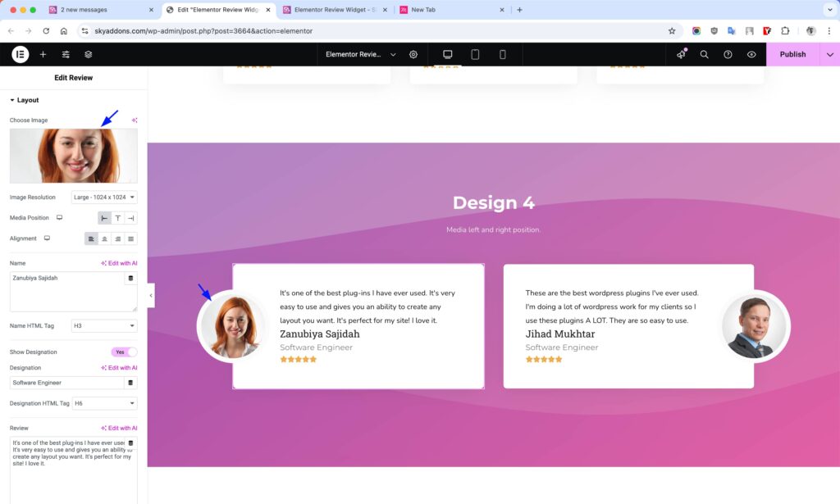Screen dimensions: 840x504
Task: Click the Jihad Mukhtar name heading
Action: click(x=559, y=334)
